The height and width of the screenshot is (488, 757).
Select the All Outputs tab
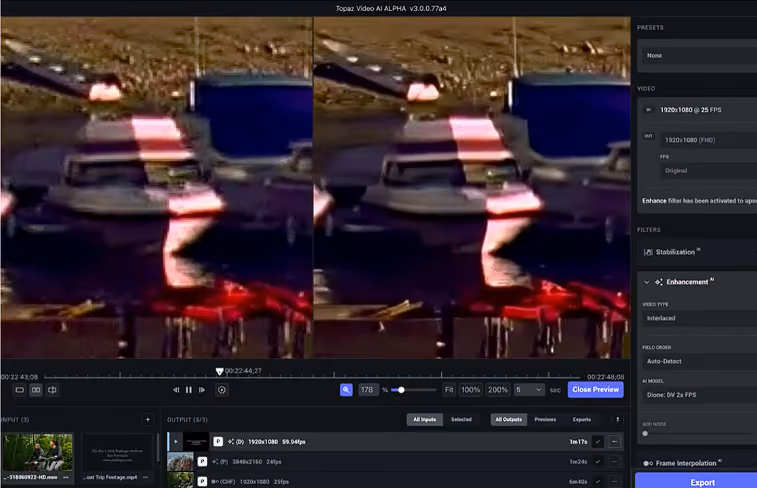click(x=508, y=419)
